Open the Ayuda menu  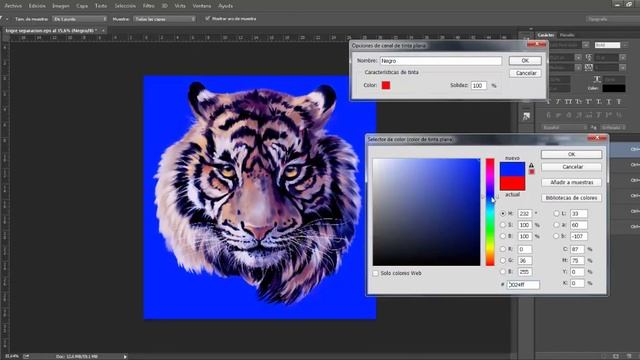[x=225, y=6]
